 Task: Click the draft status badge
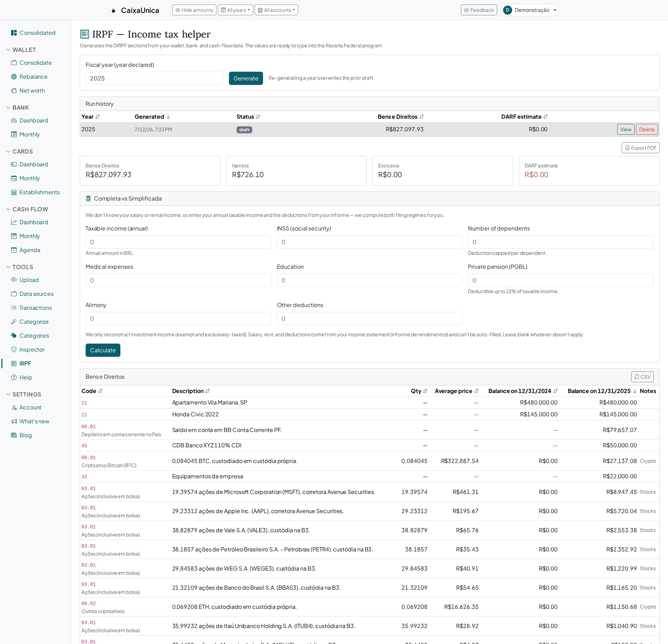244,130
